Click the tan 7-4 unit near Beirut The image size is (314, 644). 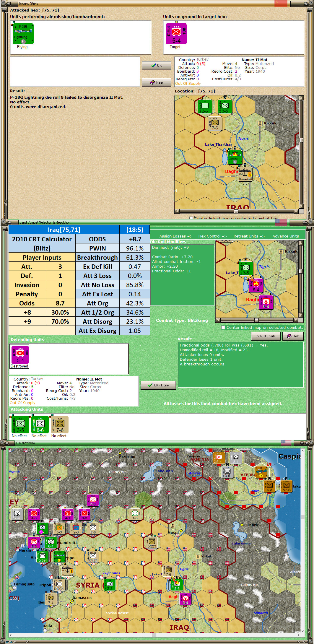click(x=51, y=599)
